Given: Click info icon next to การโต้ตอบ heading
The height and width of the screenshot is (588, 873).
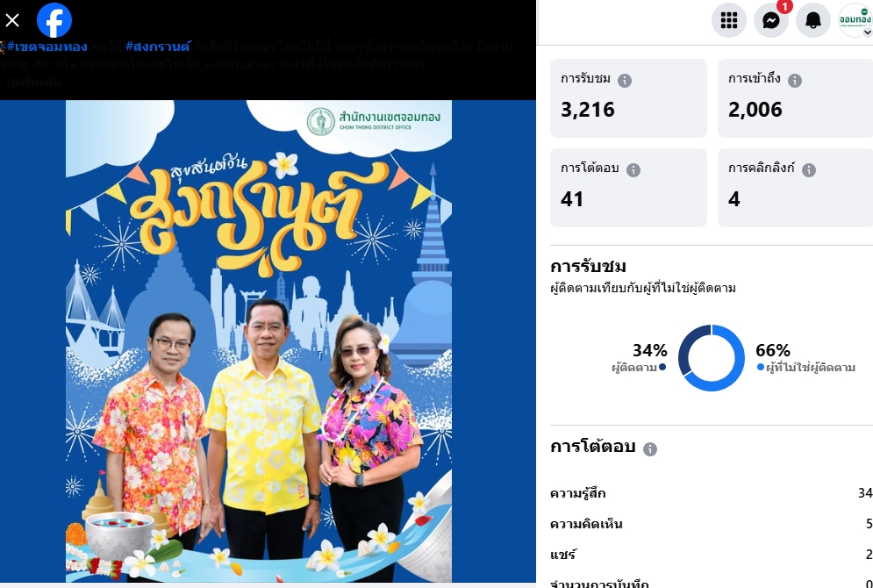Looking at the screenshot, I should pos(650,448).
